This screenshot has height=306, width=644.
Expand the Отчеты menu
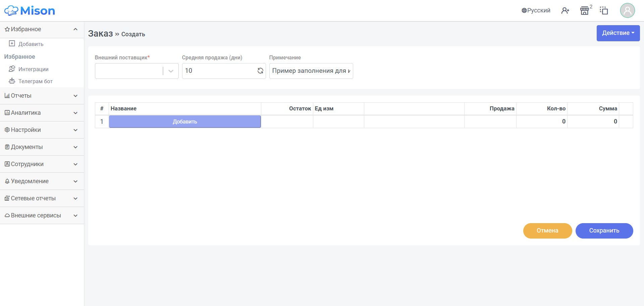coord(42,96)
